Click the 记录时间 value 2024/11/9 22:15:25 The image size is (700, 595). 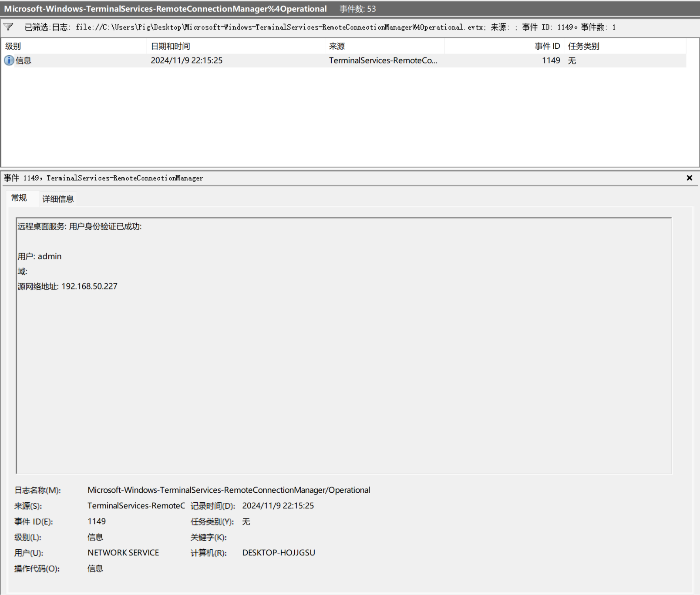pos(278,506)
